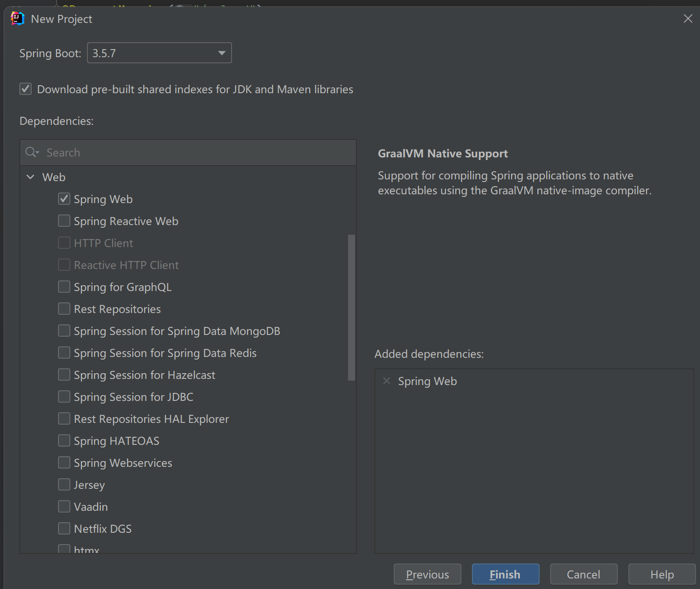Viewport: 700px width, 589px height.
Task: Check Spring Session for Spring Data MongoDB
Action: click(64, 331)
